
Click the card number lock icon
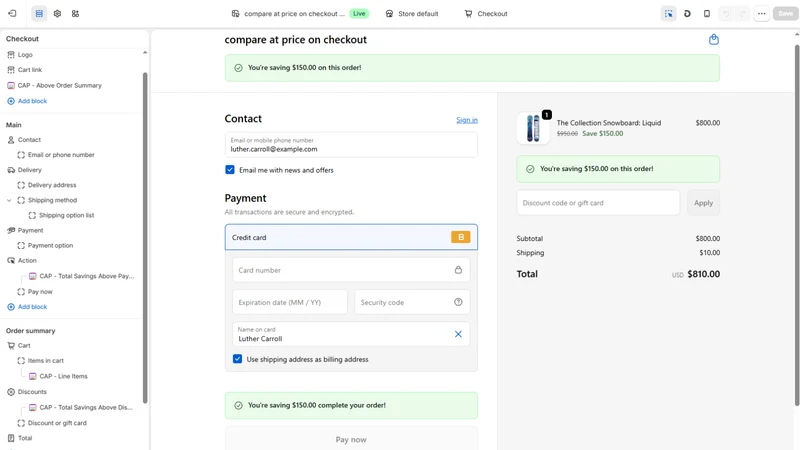[458, 270]
